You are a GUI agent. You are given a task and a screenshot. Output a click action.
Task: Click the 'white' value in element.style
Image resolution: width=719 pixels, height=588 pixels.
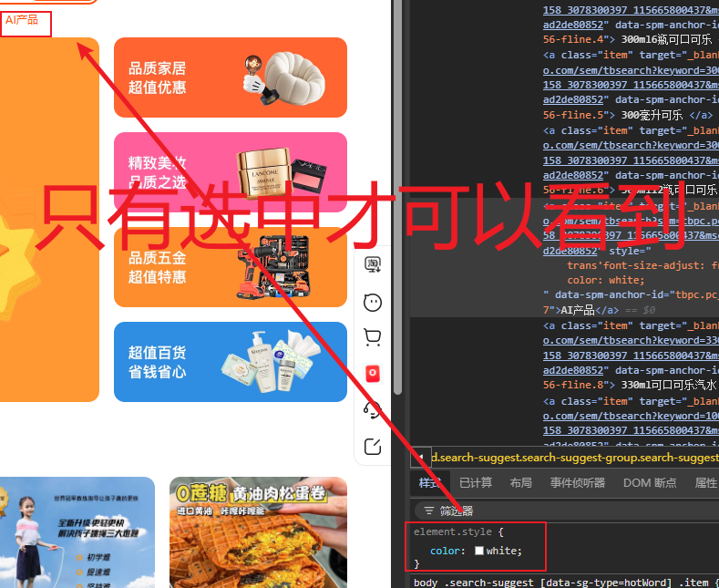point(502,551)
